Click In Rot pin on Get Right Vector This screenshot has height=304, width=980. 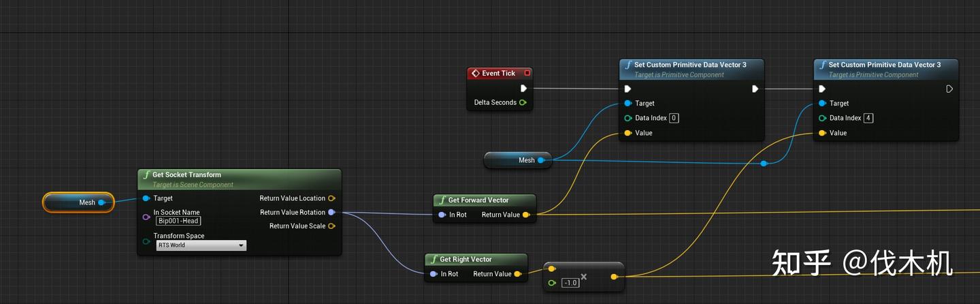click(x=434, y=274)
